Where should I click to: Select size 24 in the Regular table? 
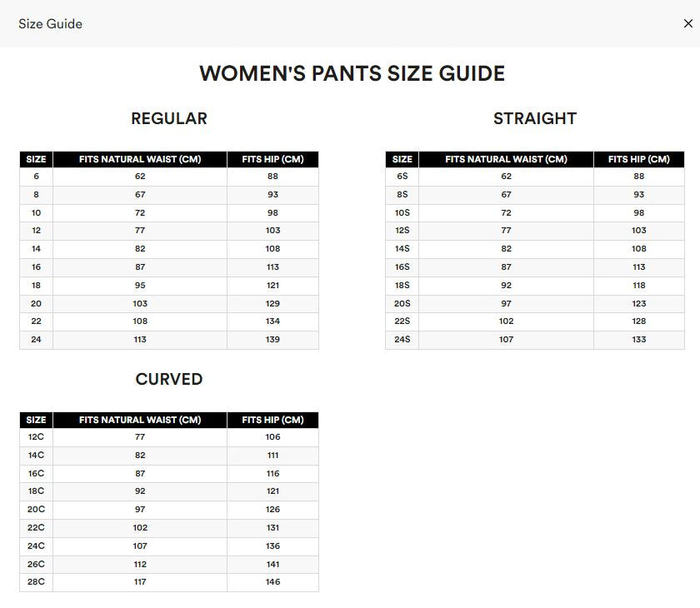[x=34, y=340]
